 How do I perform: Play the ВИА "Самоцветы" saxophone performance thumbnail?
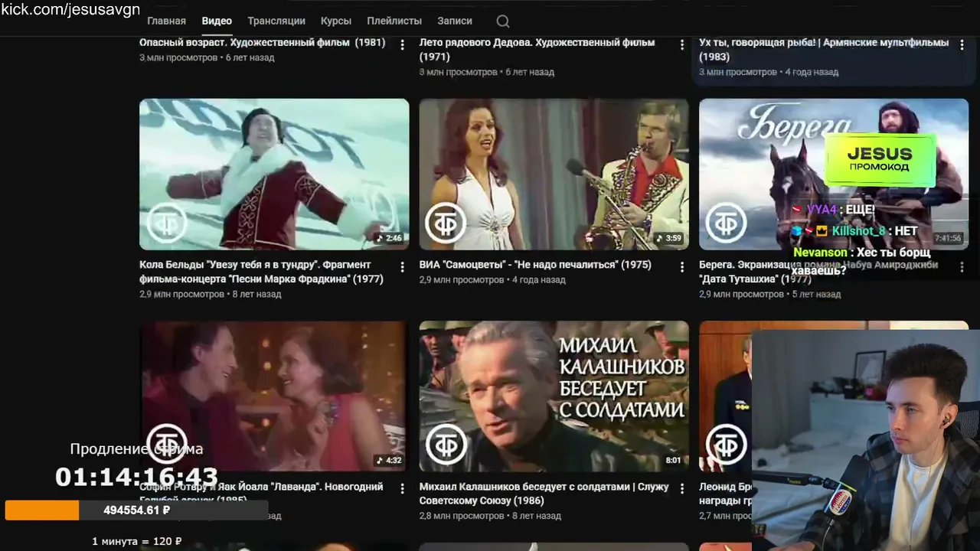point(554,174)
